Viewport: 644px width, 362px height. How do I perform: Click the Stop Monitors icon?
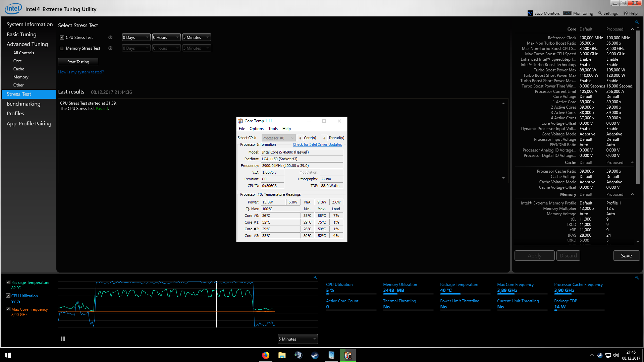(x=530, y=13)
